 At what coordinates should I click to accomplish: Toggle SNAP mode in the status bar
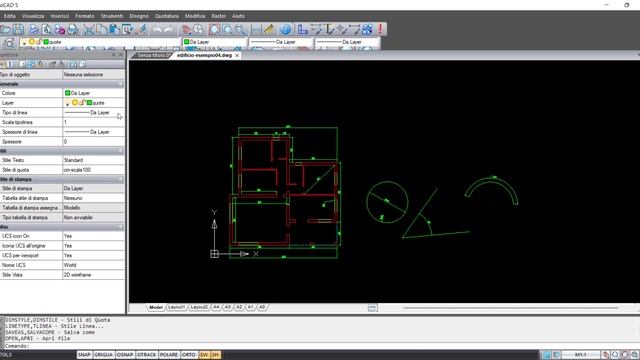pyautogui.click(x=84, y=355)
